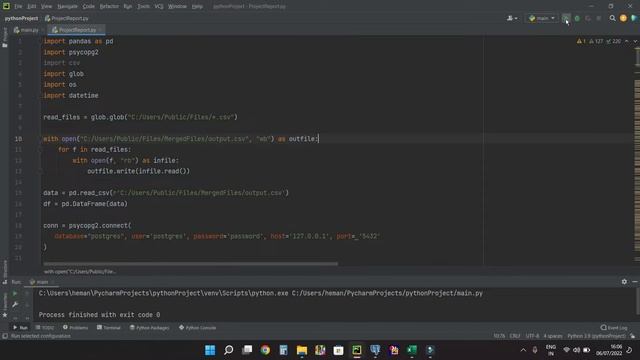Open File Explorer from taskbar
640x360 pixels.
(302, 350)
